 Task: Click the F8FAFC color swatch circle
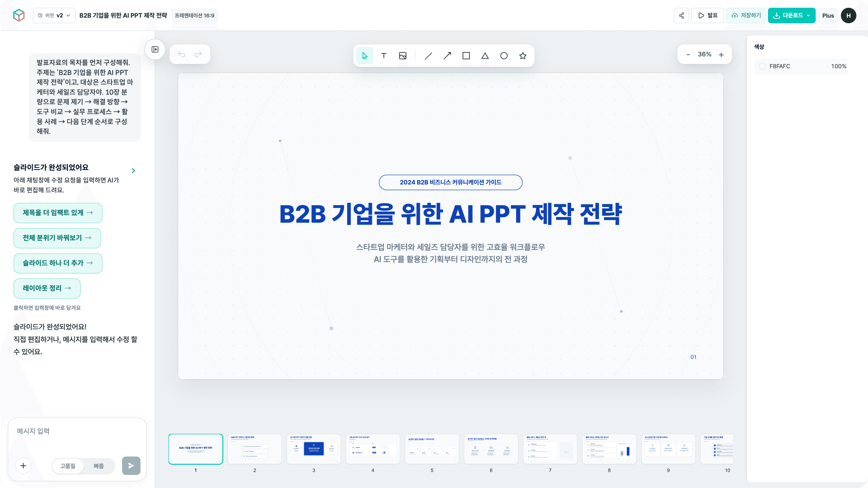point(762,66)
